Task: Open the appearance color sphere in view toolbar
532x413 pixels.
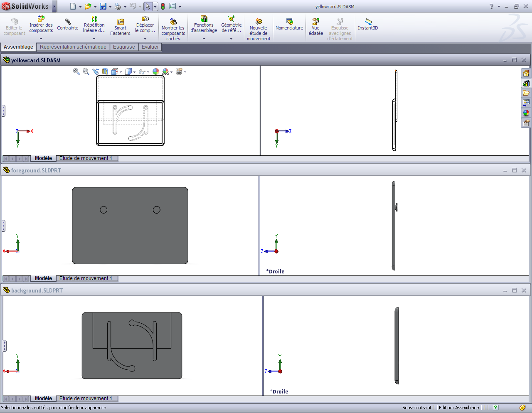Action: tap(156, 71)
